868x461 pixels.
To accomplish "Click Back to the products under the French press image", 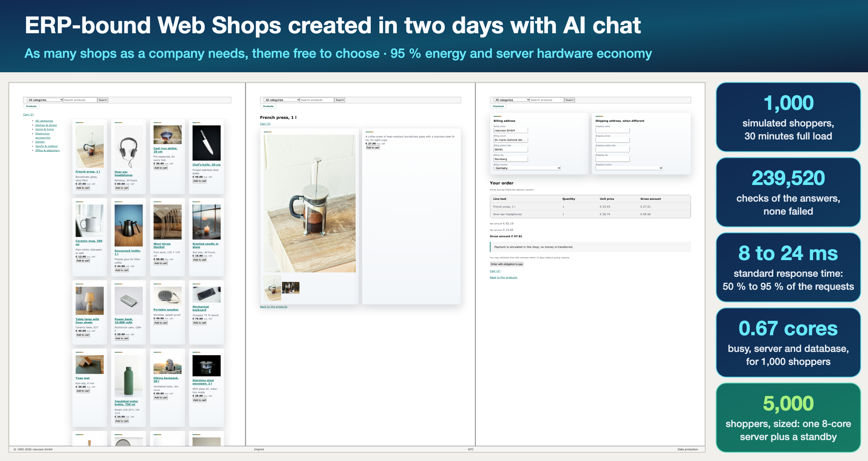I will coord(273,307).
